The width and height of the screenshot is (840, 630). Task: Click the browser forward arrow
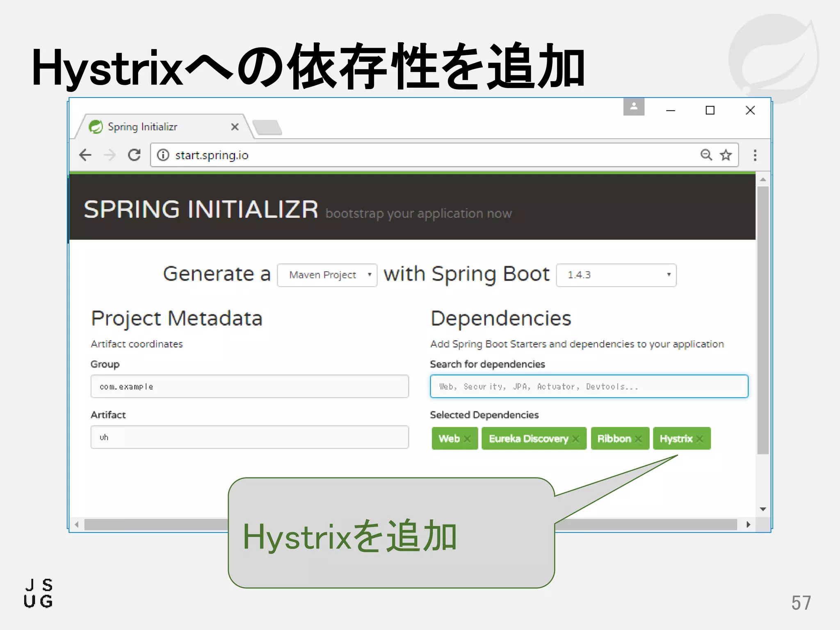[110, 155]
